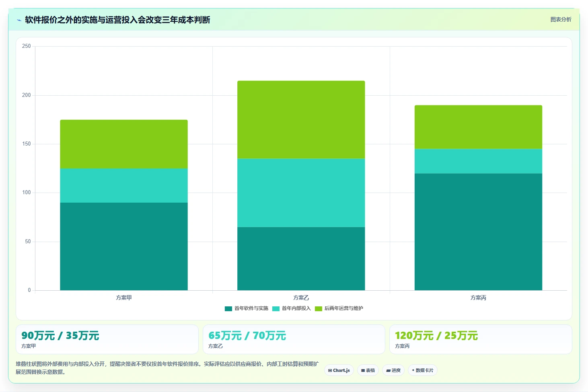Click the 方案甲 x-axis label
The width and height of the screenshot is (588, 392).
124,298
